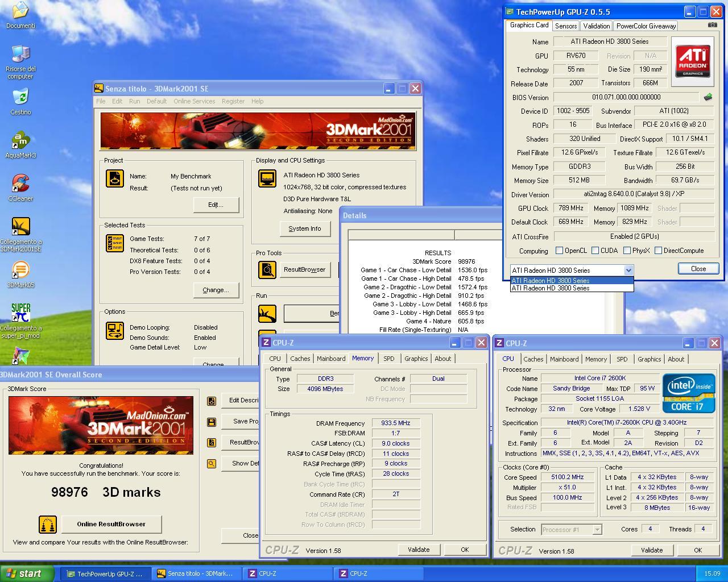Toggle the PhysX checkbox

tap(627, 251)
